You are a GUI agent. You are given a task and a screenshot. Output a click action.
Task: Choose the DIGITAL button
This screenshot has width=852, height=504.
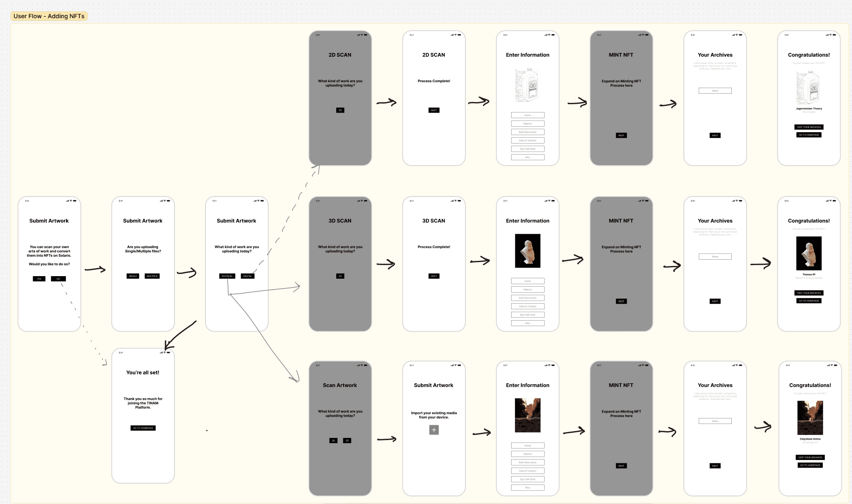[247, 276]
